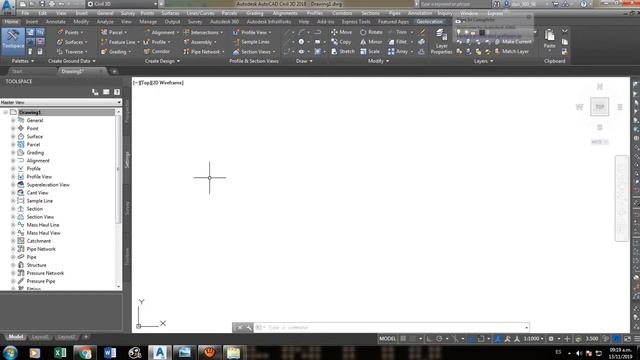This screenshot has height=360, width=640.
Task: Expand the Surface node in Settings tree
Action: pos(13,137)
